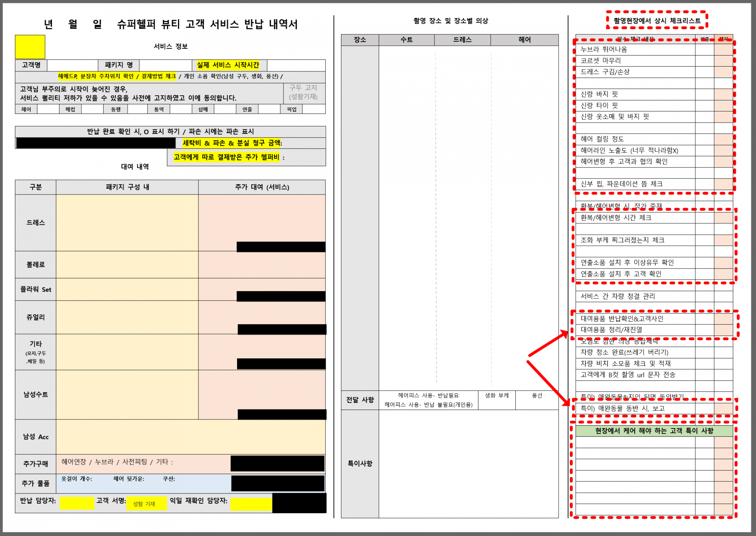Click the 세탁비 & 파손 & 분실 청구 금액 label

[x=232, y=143]
